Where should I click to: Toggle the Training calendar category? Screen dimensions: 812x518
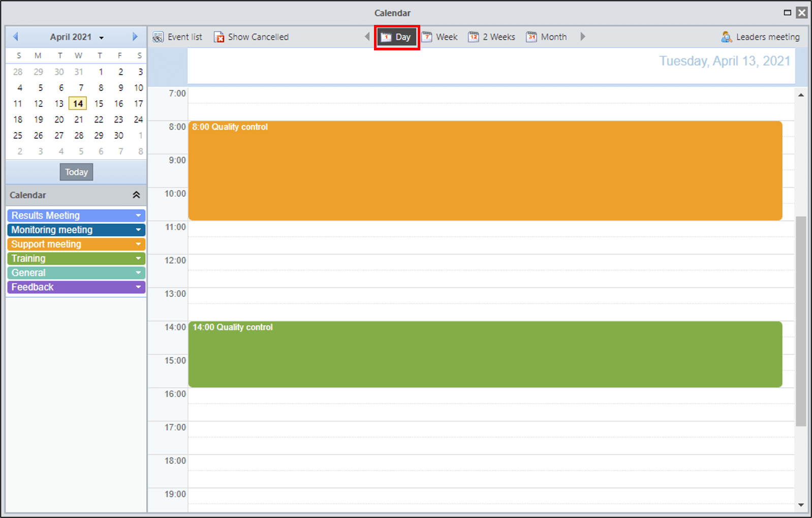(76, 258)
